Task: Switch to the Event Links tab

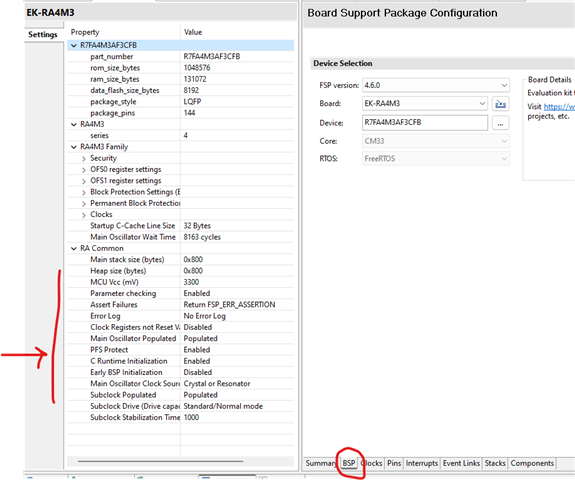Action: 461,463
